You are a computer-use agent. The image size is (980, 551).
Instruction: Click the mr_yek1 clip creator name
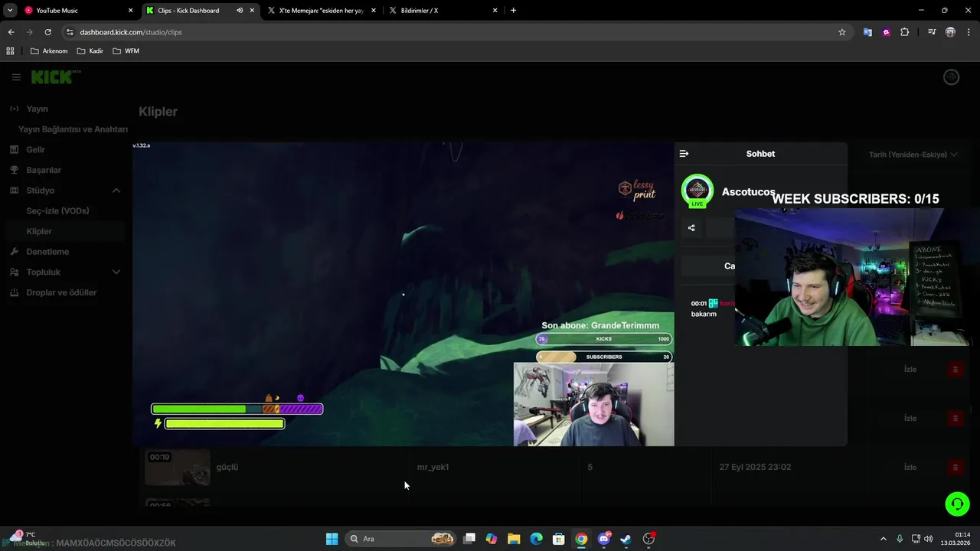(433, 467)
